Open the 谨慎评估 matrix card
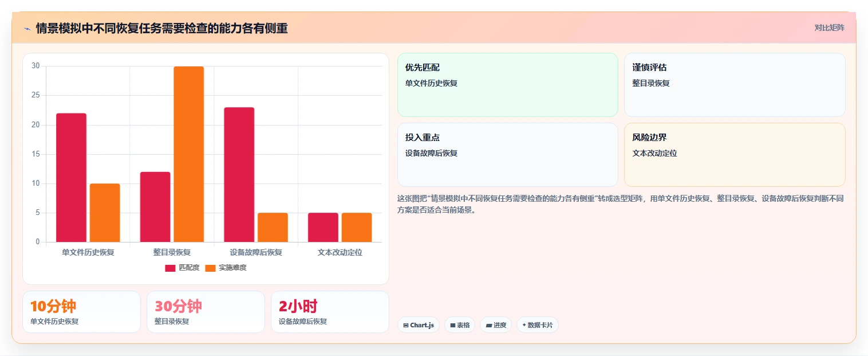Image resolution: width=868 pixels, height=356 pixels. click(735, 85)
